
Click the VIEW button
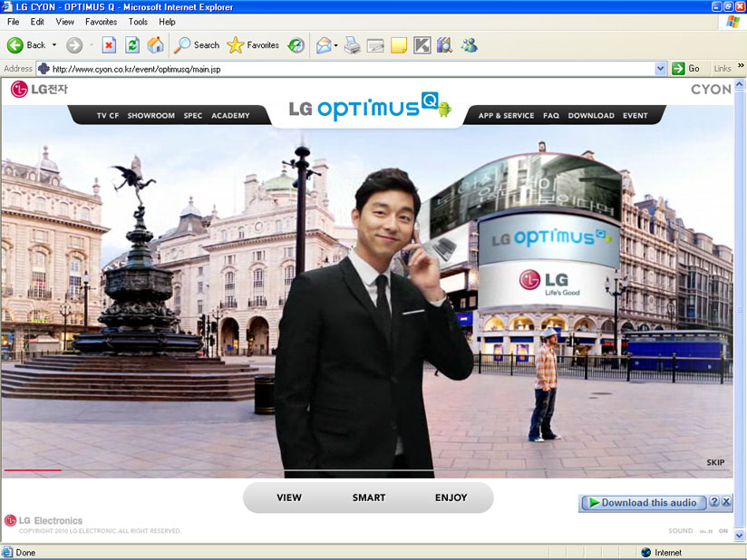(289, 497)
